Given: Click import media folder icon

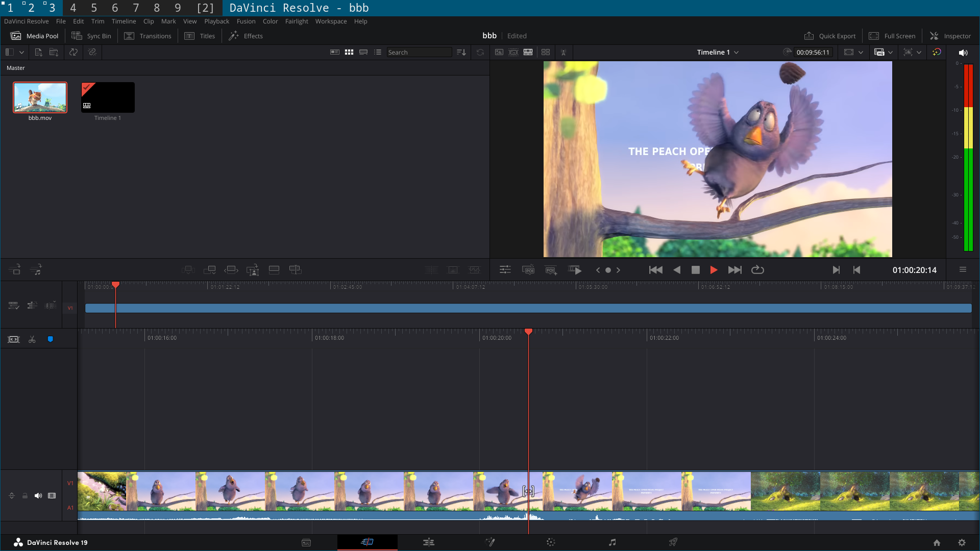Looking at the screenshot, I should [x=54, y=52].
